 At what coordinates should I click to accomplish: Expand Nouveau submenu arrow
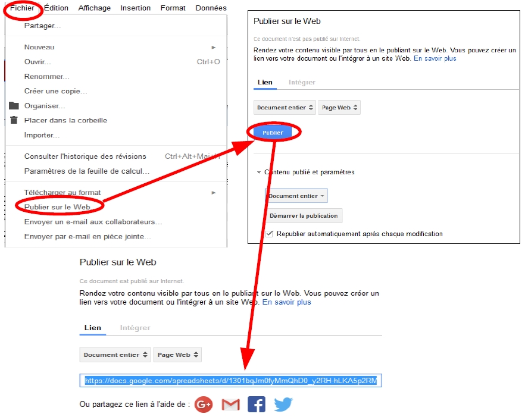214,47
